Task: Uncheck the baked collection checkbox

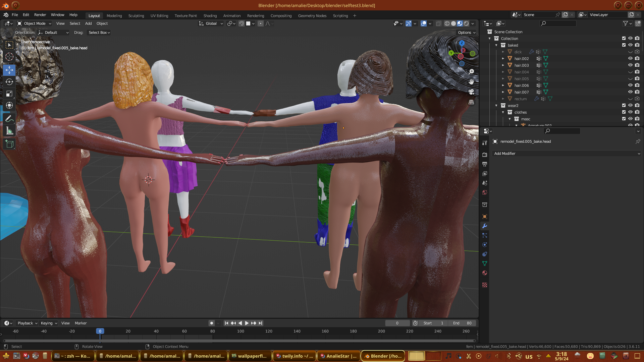Action: pos(624,45)
